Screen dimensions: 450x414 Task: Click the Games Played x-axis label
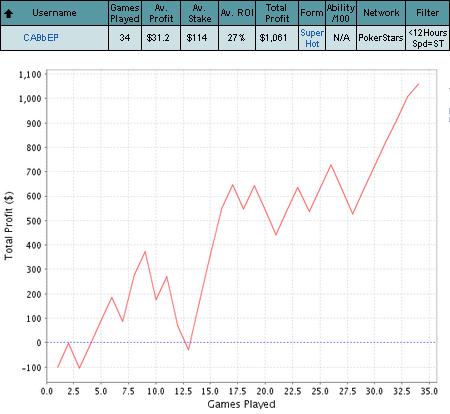[241, 404]
